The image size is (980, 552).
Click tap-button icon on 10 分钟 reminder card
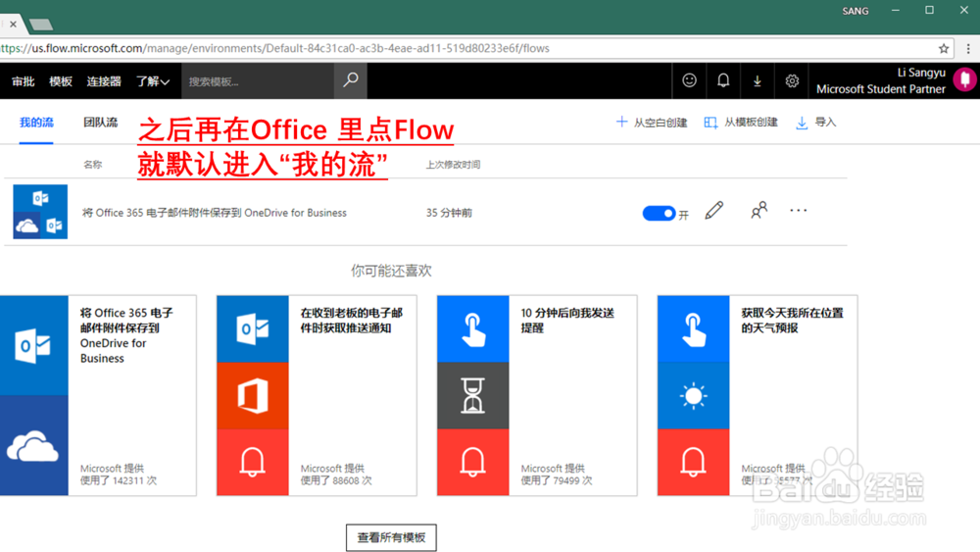pos(473,328)
